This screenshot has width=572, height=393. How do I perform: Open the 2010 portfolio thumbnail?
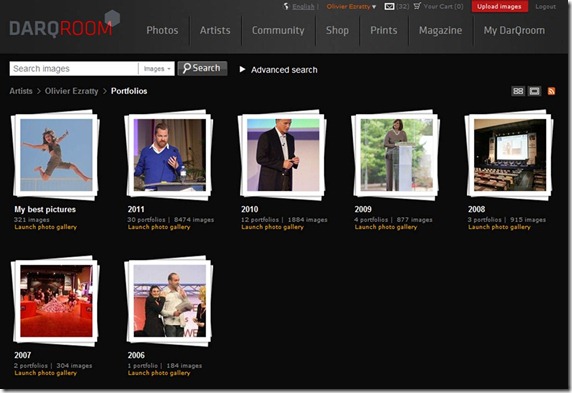pyautogui.click(x=283, y=155)
